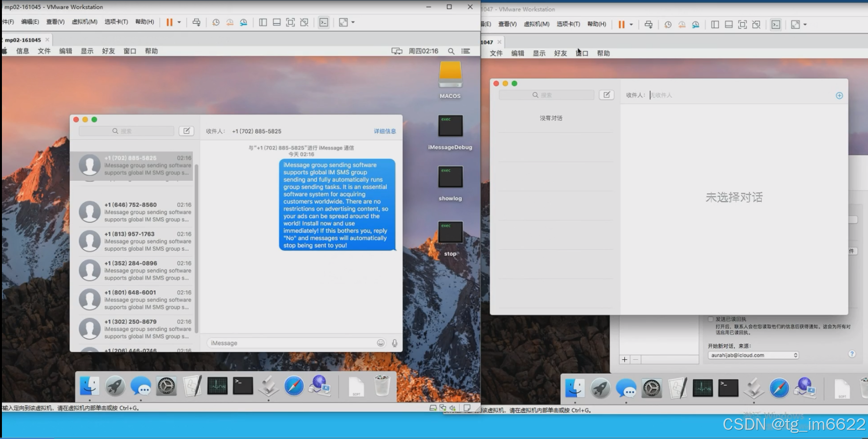The width and height of the screenshot is (868, 439).
Task: Open Spotlight search in left macOS menu bar
Action: click(451, 51)
